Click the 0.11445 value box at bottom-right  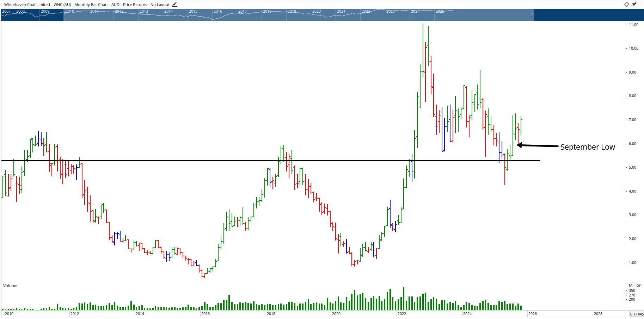point(637,314)
